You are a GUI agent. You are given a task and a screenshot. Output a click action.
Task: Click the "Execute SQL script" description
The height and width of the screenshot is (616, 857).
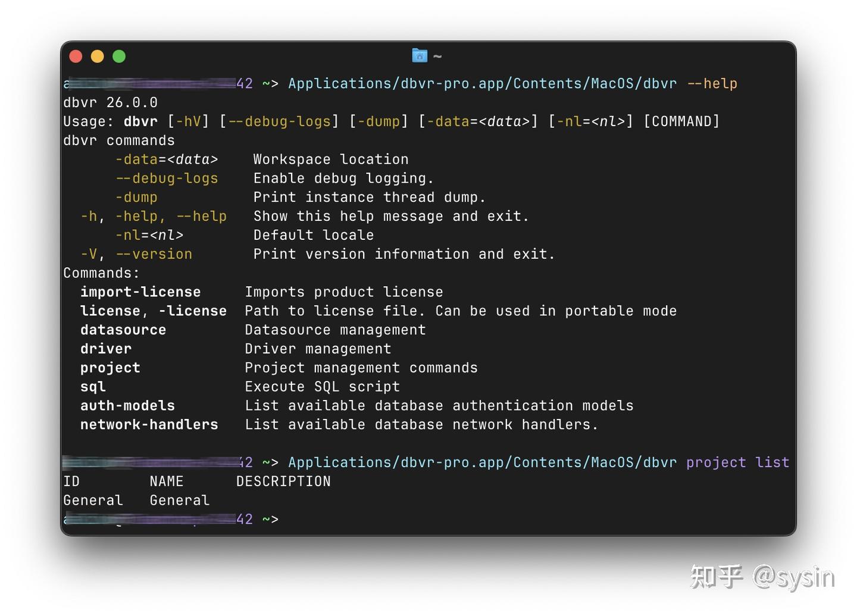[x=323, y=387]
